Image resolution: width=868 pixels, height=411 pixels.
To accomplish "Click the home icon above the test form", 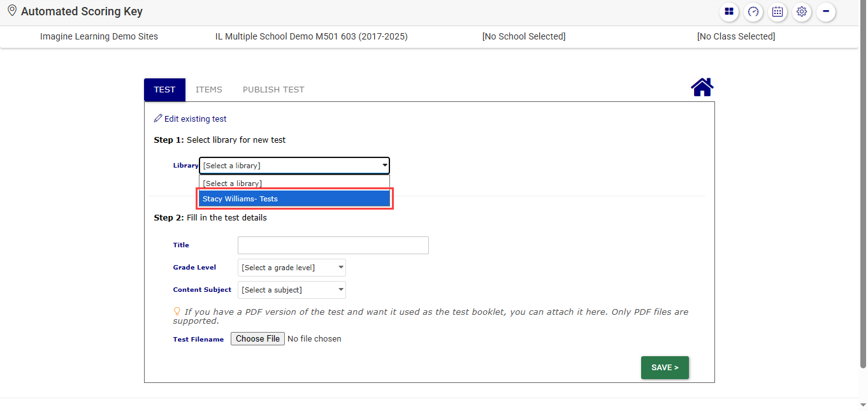I will click(702, 87).
